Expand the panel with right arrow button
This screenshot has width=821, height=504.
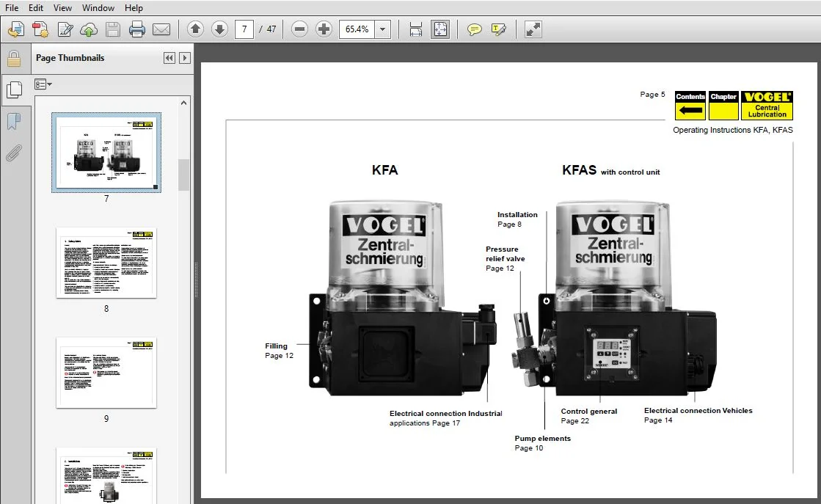(x=184, y=58)
